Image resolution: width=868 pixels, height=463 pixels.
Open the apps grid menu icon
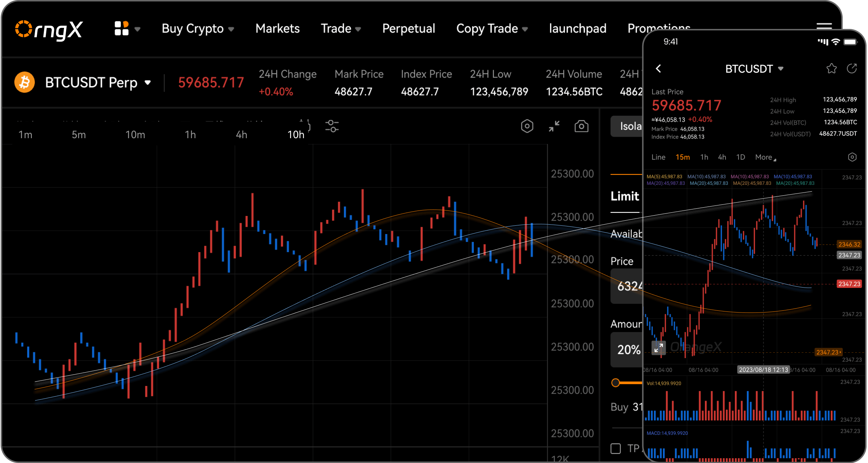(x=122, y=28)
